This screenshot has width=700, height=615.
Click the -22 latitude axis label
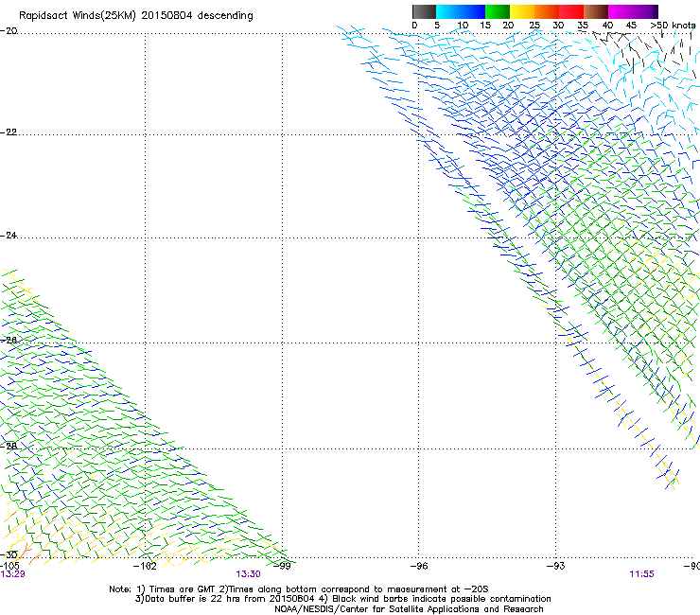click(x=9, y=132)
